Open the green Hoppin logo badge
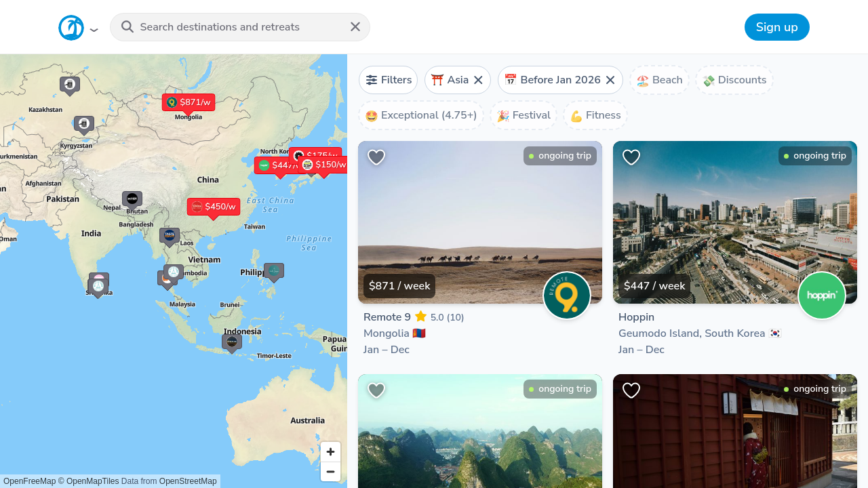This screenshot has width=868, height=488. (822, 296)
